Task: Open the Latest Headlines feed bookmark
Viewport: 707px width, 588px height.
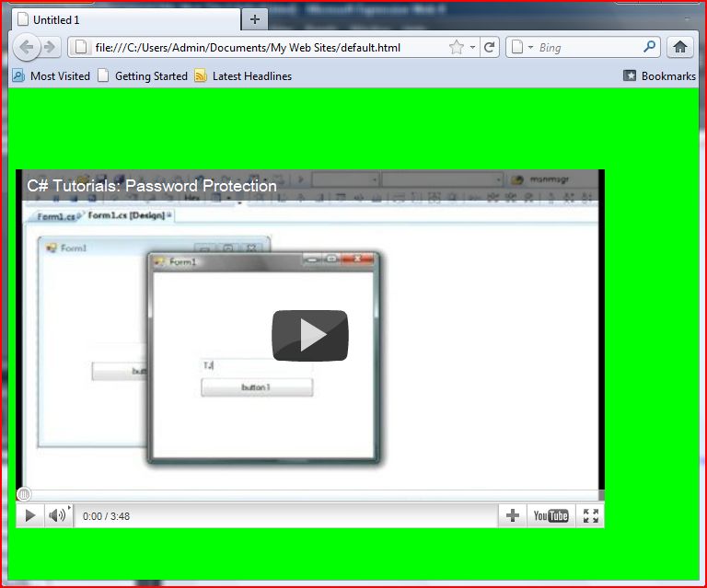Action: pyautogui.click(x=243, y=75)
